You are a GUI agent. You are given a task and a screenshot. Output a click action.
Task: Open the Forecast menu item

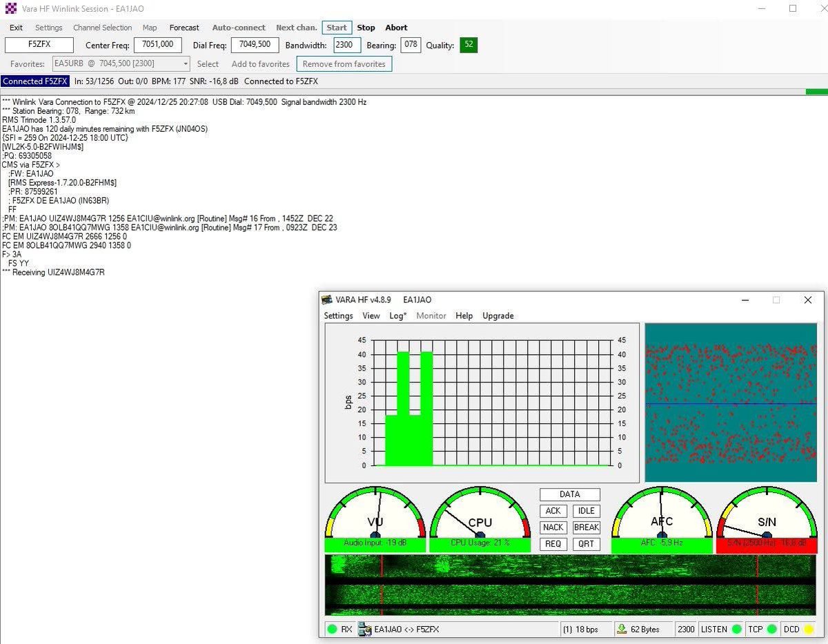click(184, 28)
